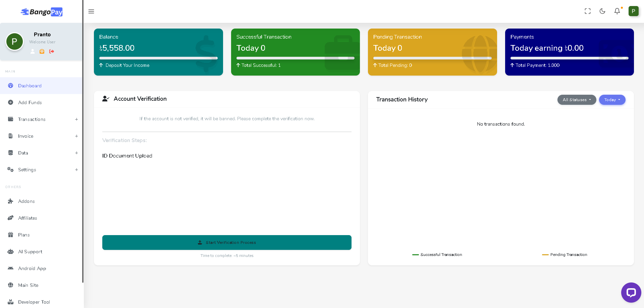Open the orange inbox icon in sidebar

click(42, 51)
